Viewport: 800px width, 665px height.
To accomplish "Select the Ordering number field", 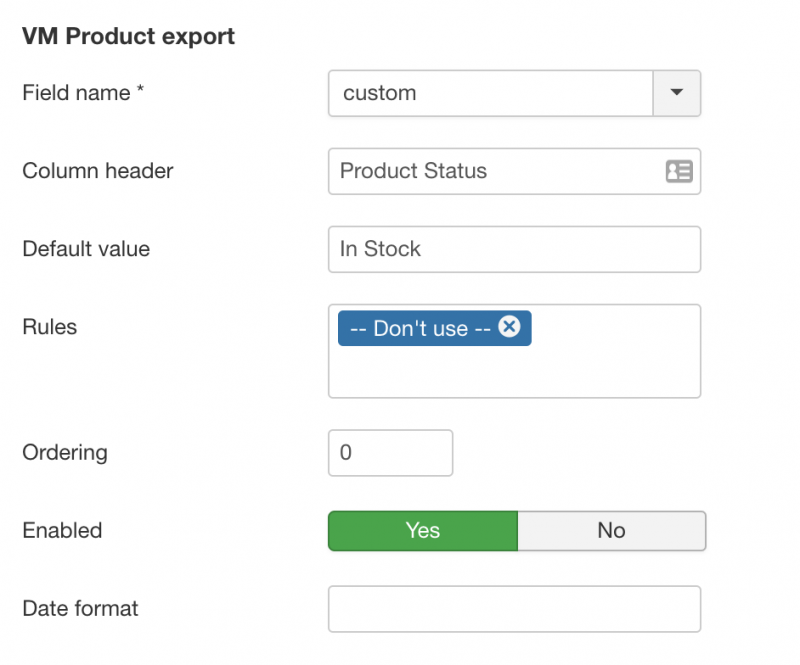I will point(390,453).
